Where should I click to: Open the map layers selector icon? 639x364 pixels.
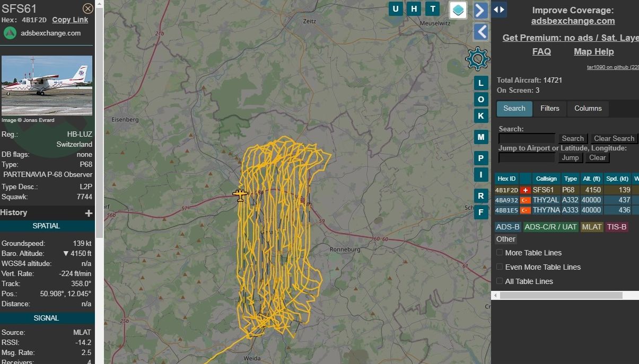point(458,10)
